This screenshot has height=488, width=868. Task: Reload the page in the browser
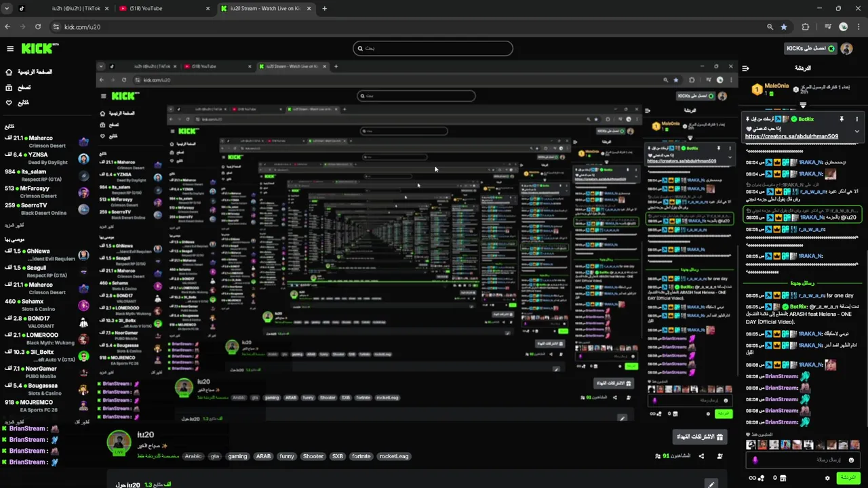click(x=38, y=27)
